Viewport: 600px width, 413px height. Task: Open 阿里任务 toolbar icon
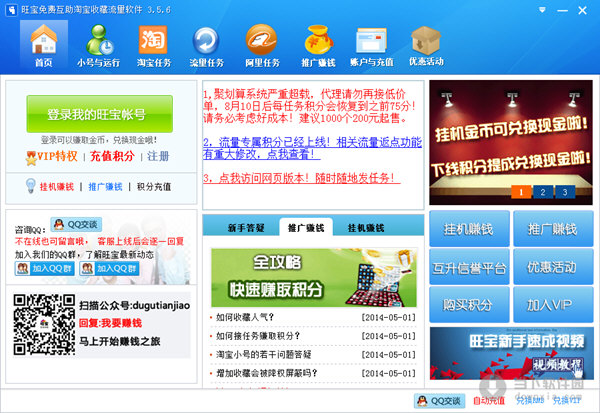(x=262, y=46)
